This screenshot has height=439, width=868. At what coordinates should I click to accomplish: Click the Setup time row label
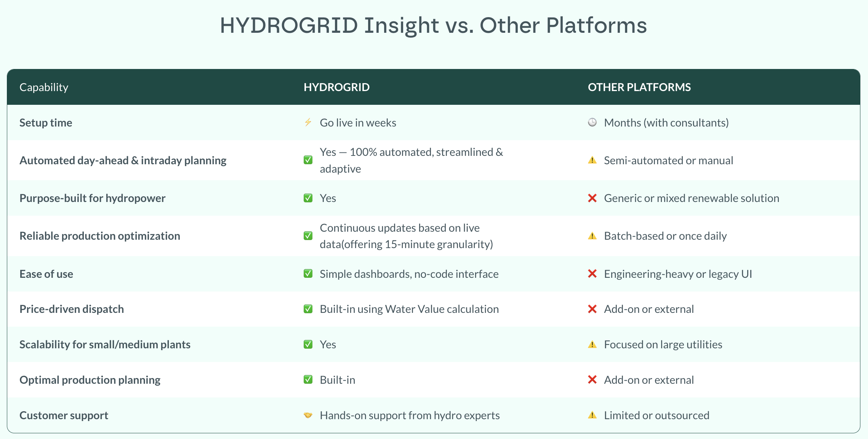[x=46, y=123]
